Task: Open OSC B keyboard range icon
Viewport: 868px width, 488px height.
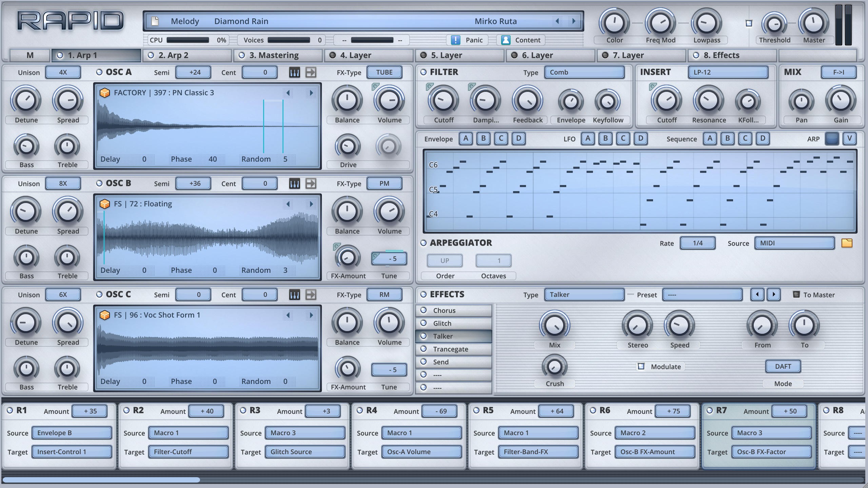Action: pyautogui.click(x=294, y=183)
